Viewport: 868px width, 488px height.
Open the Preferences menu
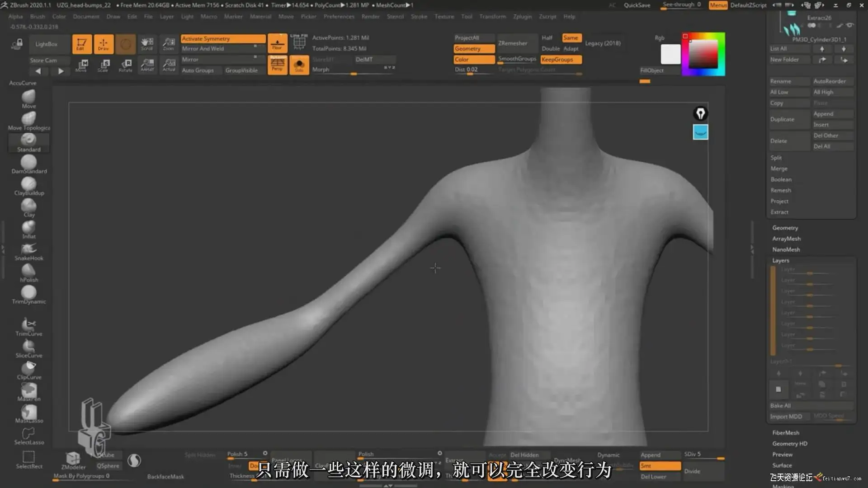pos(339,17)
